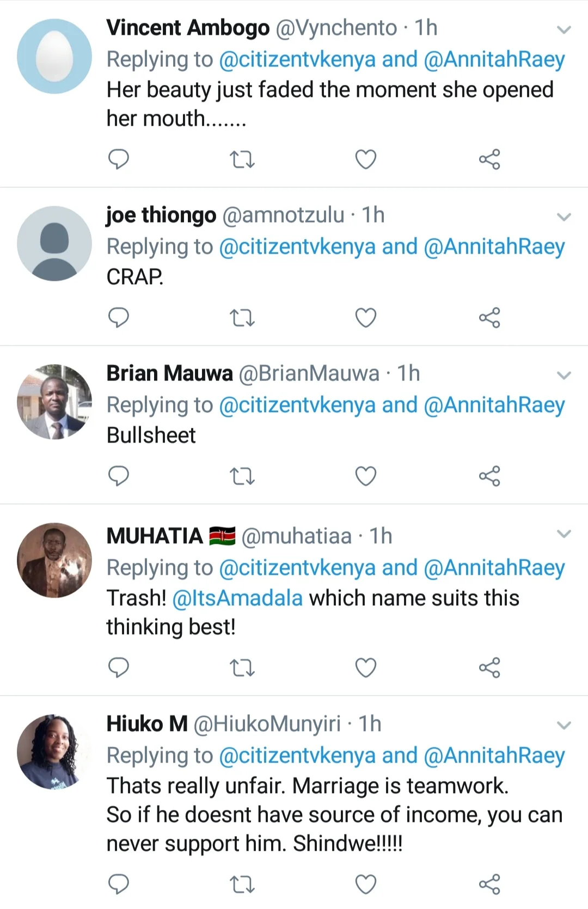Visit @AnnitahRaey profile from joe thiongo's reply

(494, 247)
